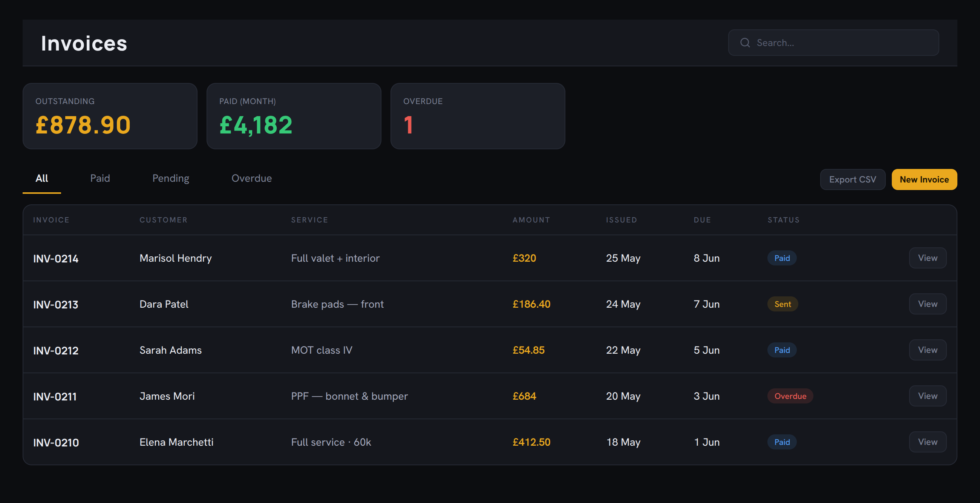Select invoice number INV-0214
Screen dimensions: 980x503
56,259
